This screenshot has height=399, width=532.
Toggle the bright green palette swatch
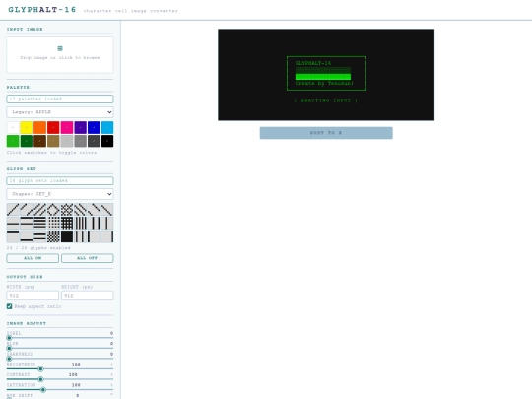pos(13,141)
